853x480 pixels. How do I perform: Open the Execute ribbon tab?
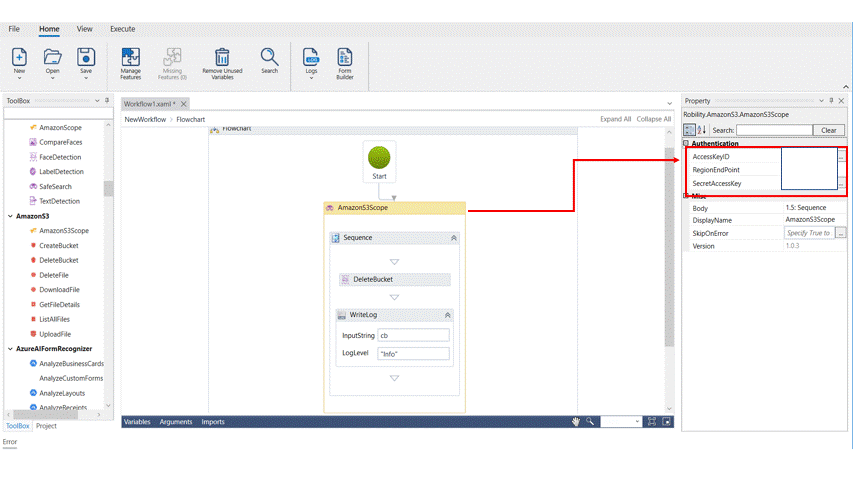[122, 29]
